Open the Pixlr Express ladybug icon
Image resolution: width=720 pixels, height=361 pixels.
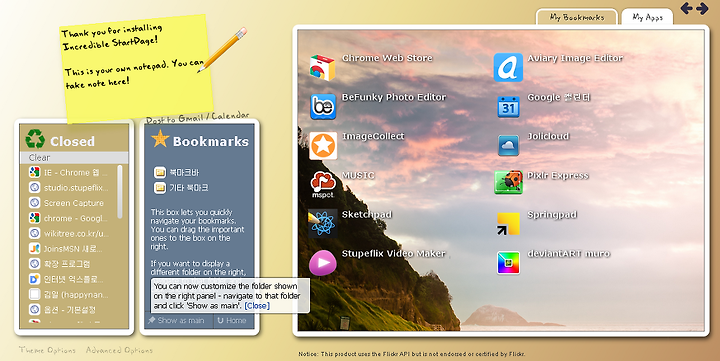[508, 182]
